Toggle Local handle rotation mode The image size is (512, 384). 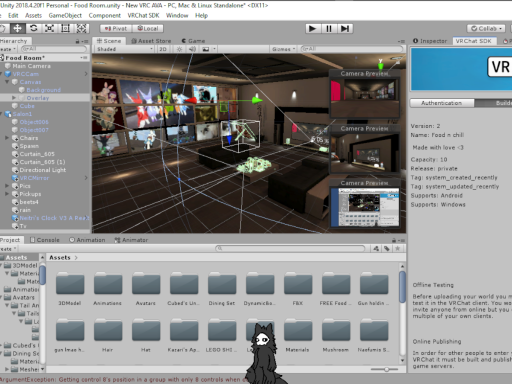point(148,29)
